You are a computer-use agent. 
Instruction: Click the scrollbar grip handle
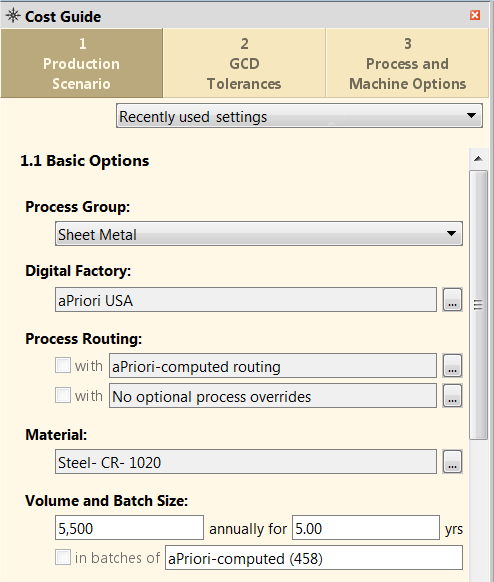coord(478,305)
